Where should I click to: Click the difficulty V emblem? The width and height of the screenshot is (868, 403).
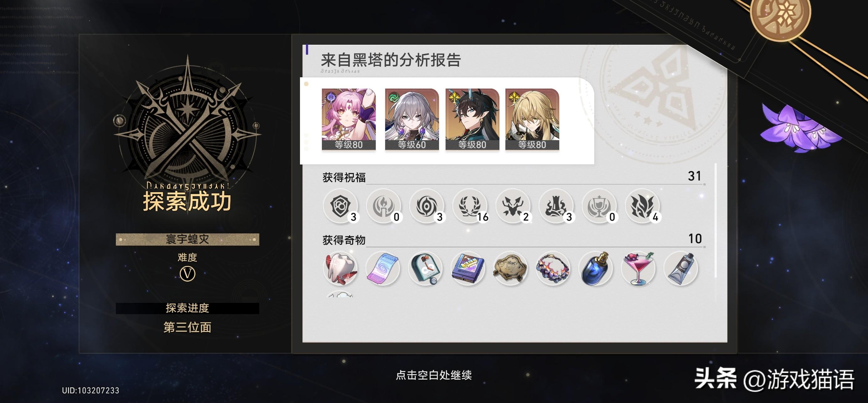click(x=187, y=274)
